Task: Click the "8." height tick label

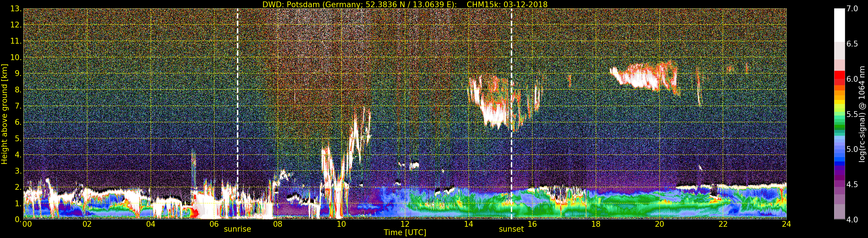Action: [x=18, y=90]
